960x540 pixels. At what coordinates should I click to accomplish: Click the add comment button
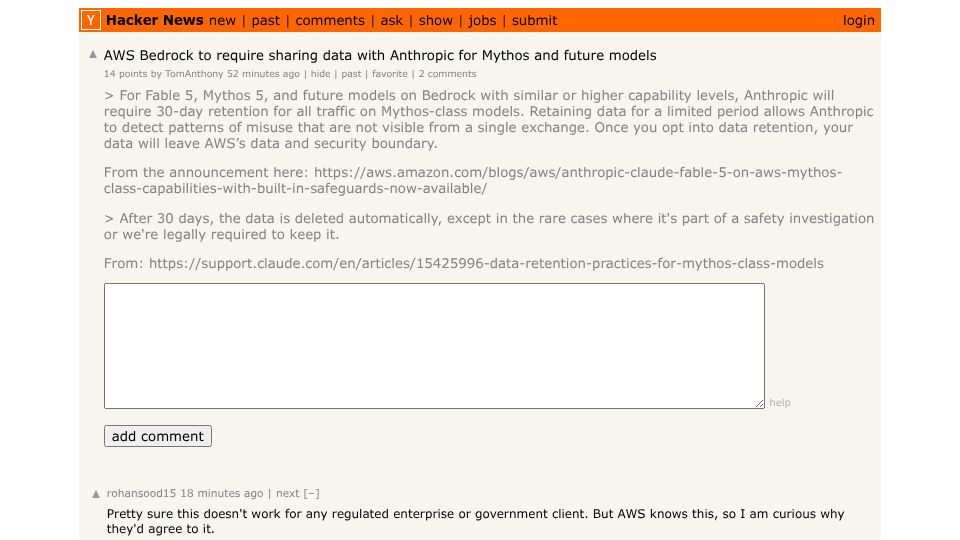click(x=157, y=436)
